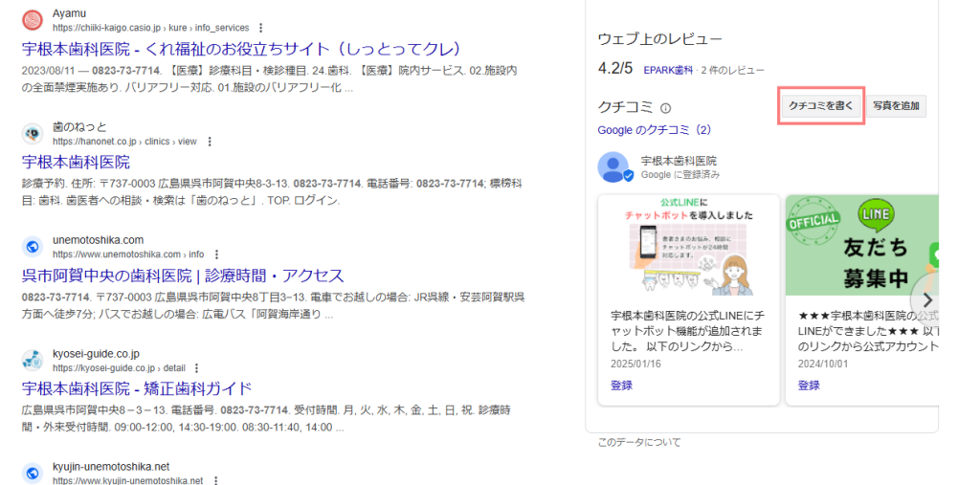Click the next arrow on posts carousel
This screenshot has width=980, height=485.
924,298
